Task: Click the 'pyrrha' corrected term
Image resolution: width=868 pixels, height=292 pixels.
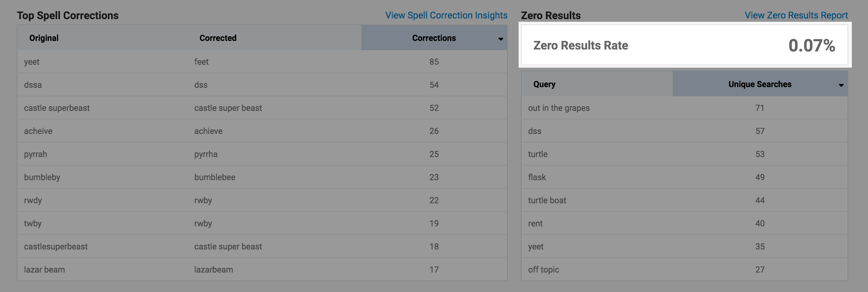Action: point(206,154)
